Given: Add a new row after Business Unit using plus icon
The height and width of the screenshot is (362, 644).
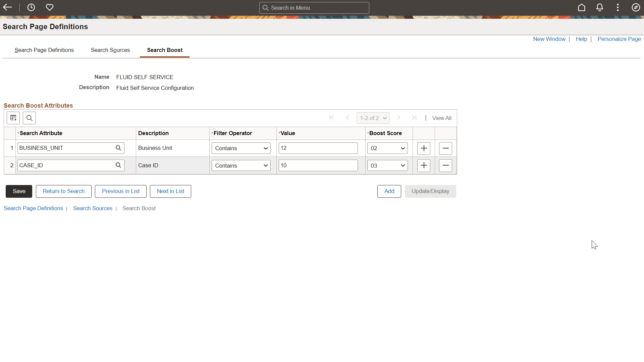Looking at the screenshot, I should [x=423, y=148].
